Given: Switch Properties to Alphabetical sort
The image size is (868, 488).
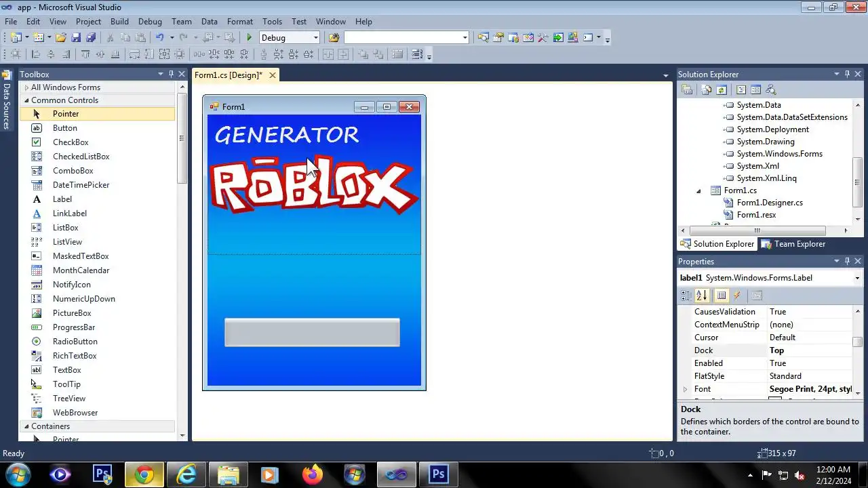Looking at the screenshot, I should point(702,296).
